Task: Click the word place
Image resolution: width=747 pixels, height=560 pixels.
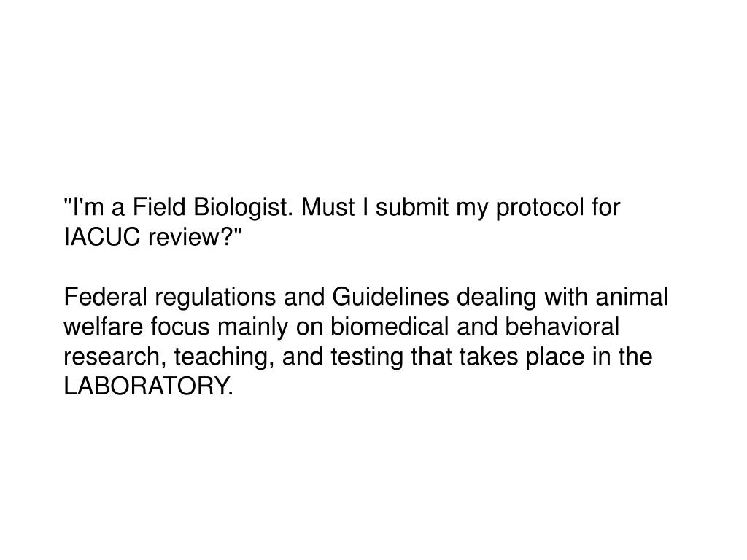Action: coord(555,357)
